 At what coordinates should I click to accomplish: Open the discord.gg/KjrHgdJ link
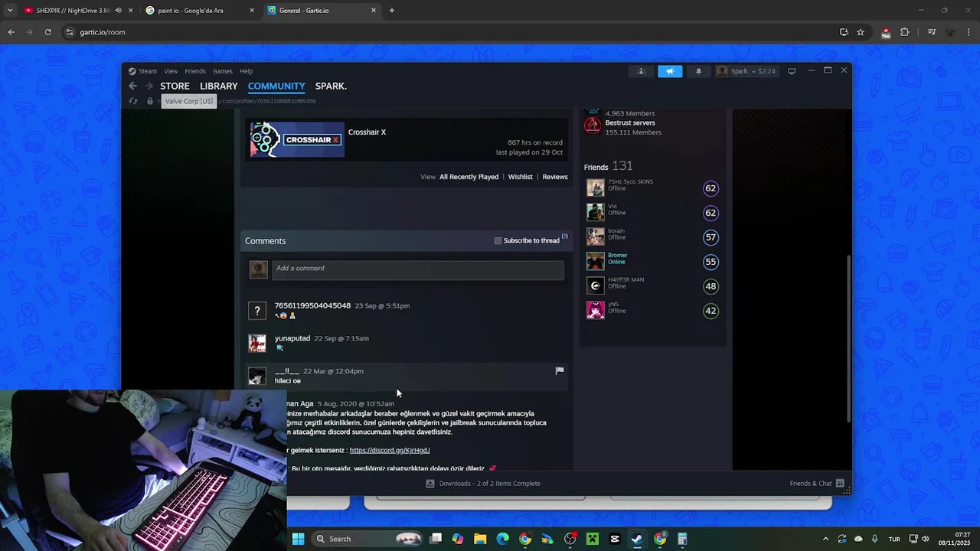pyautogui.click(x=390, y=451)
